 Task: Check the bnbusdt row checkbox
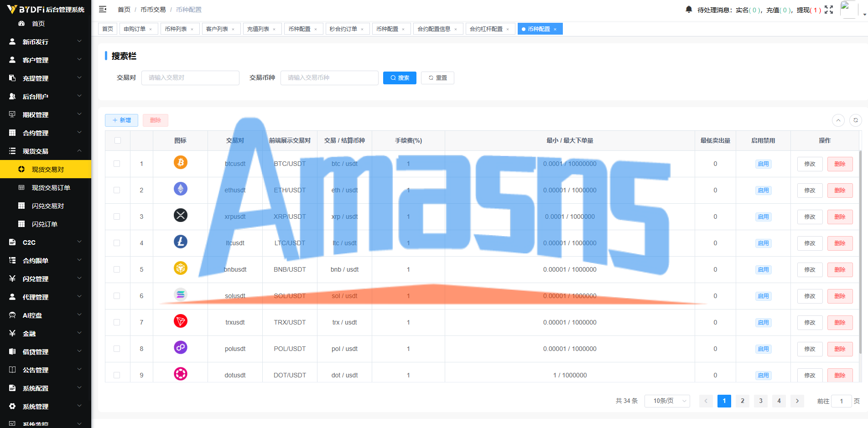pos(117,269)
